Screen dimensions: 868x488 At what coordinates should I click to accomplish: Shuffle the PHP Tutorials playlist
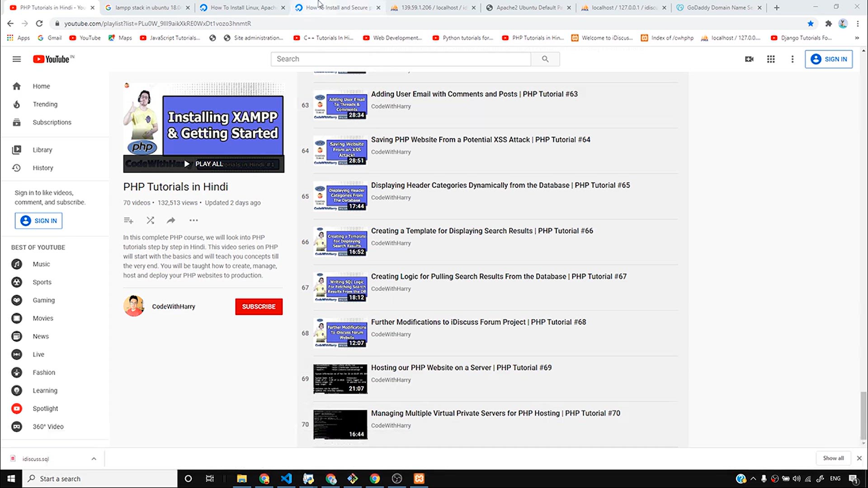click(x=150, y=221)
